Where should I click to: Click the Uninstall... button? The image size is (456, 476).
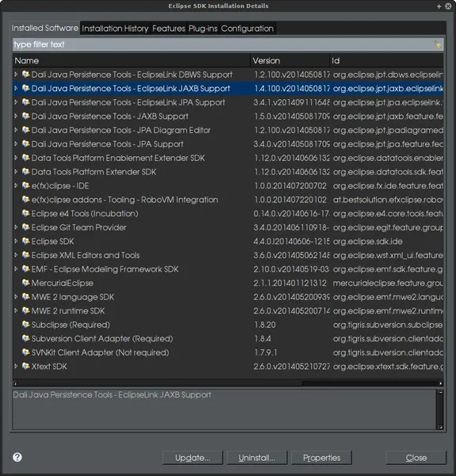[x=257, y=458]
